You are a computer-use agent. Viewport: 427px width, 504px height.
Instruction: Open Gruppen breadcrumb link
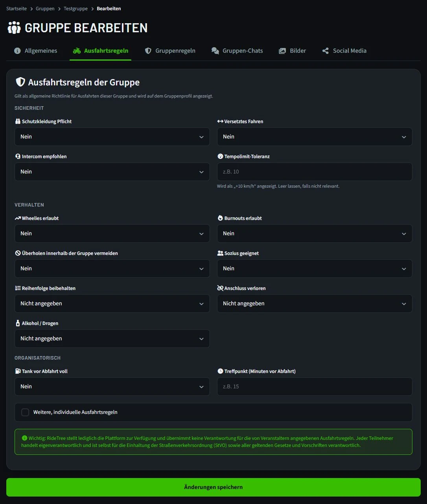[x=45, y=9]
